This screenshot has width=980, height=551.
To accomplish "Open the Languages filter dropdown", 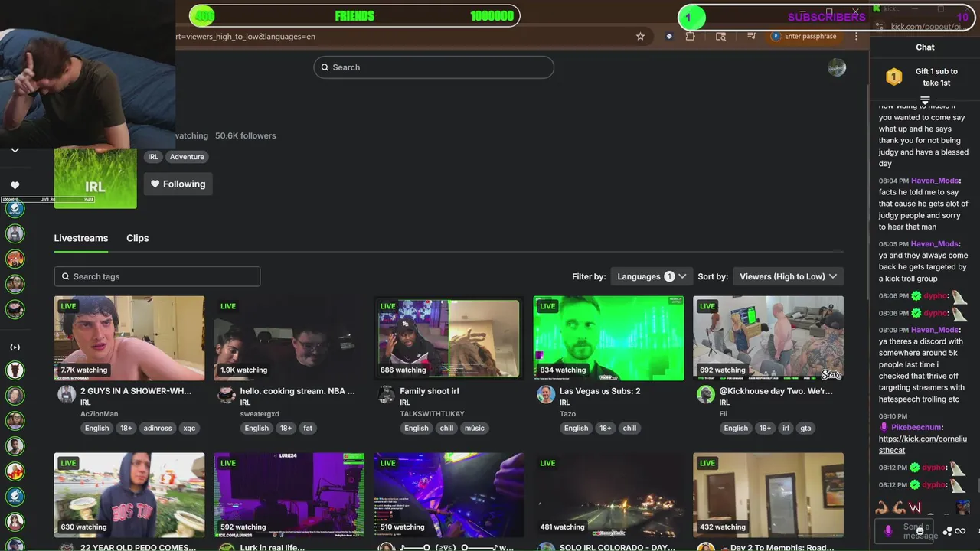I will [x=652, y=276].
